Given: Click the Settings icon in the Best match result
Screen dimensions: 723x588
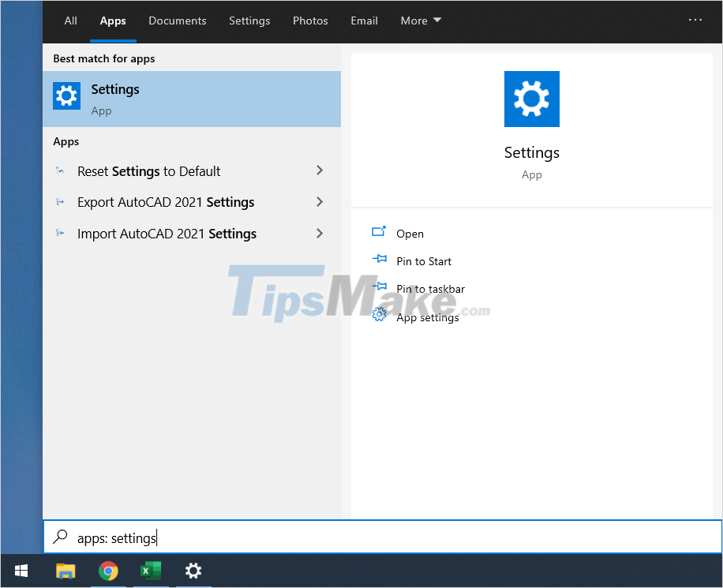Looking at the screenshot, I should 66,95.
